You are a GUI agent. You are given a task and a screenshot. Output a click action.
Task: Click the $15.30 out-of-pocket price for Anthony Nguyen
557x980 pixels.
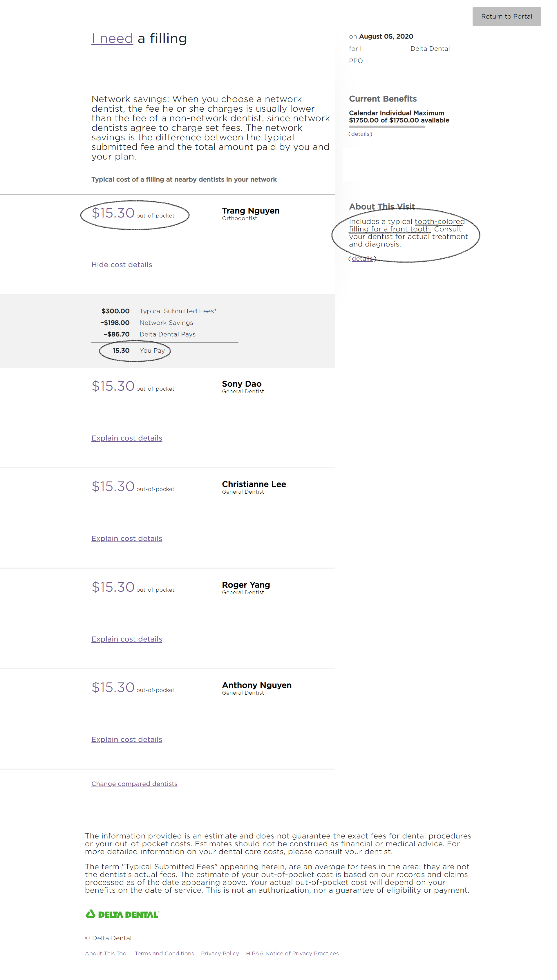[133, 687]
